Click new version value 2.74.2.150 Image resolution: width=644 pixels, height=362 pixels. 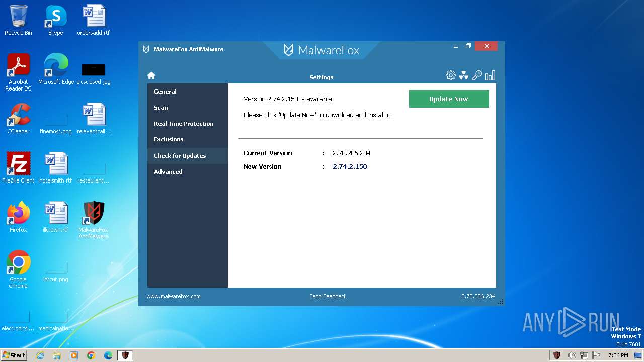[350, 166]
